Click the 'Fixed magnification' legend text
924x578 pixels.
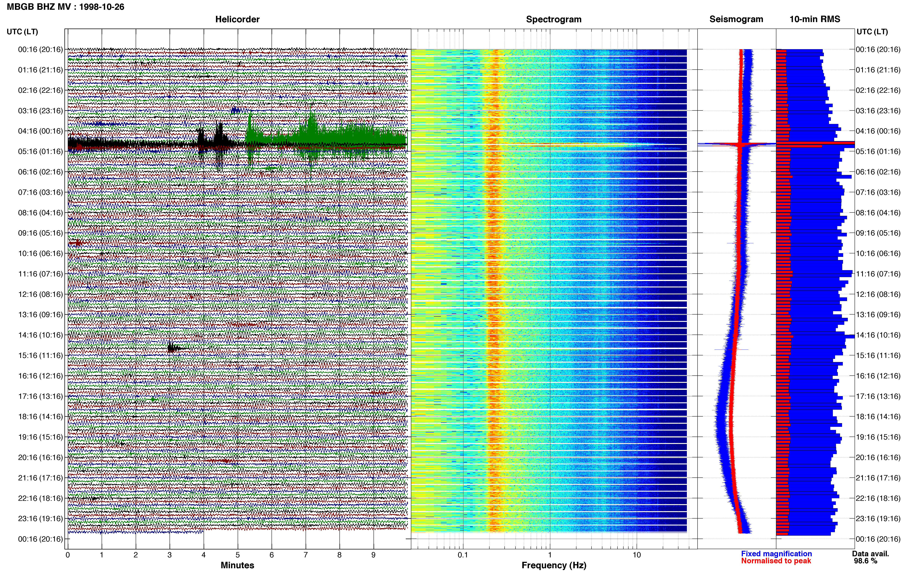coord(776,554)
